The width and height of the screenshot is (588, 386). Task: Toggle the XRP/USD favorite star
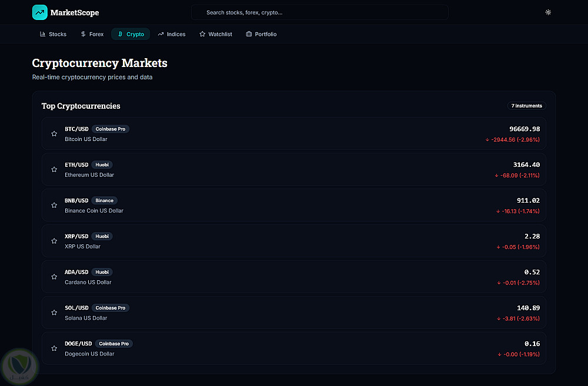54,241
